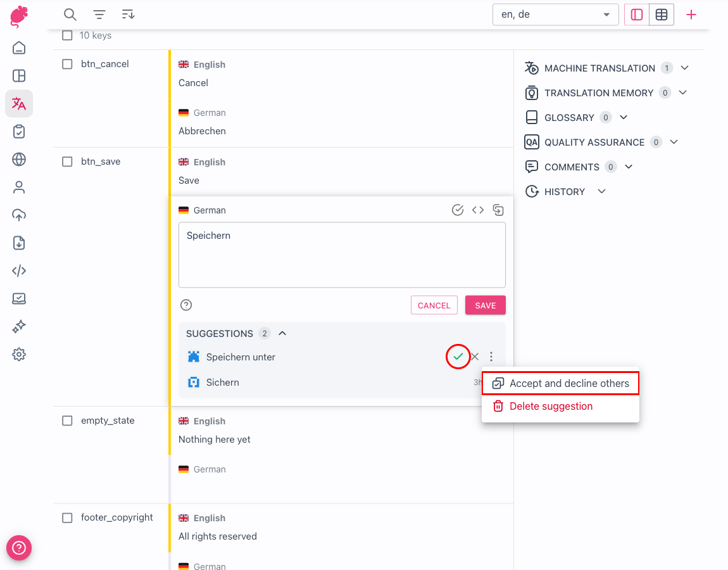
Task: Open the home dashboard icon in sidebar
Action: click(19, 48)
